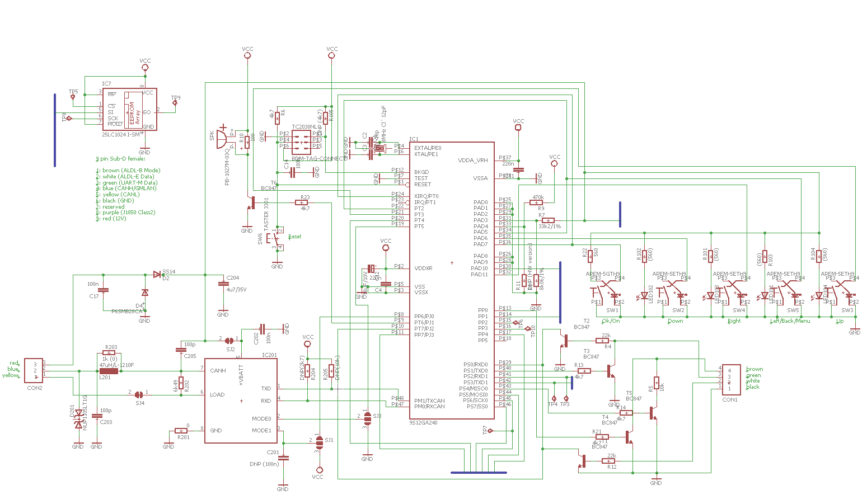Select the L201 47uH inductor

coord(109,370)
